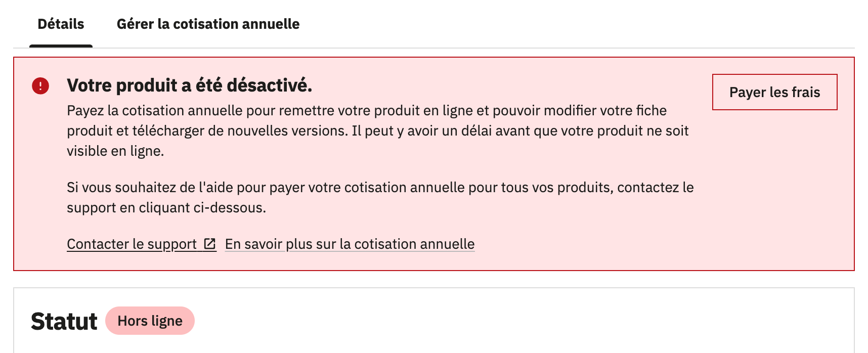Viewport: 868px width, 353px height.
Task: Follow the Contacter le support link
Action: click(x=132, y=244)
